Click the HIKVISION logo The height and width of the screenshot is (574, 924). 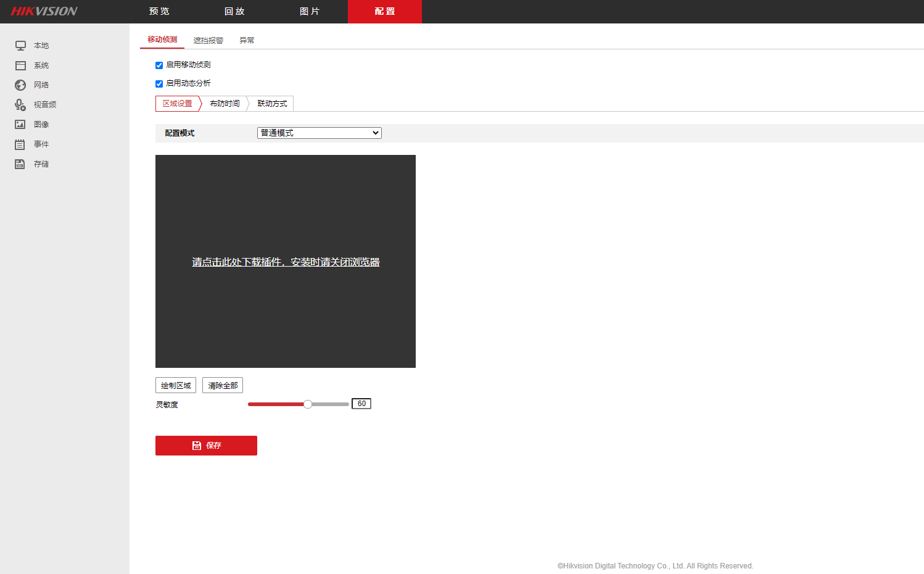pyautogui.click(x=44, y=11)
